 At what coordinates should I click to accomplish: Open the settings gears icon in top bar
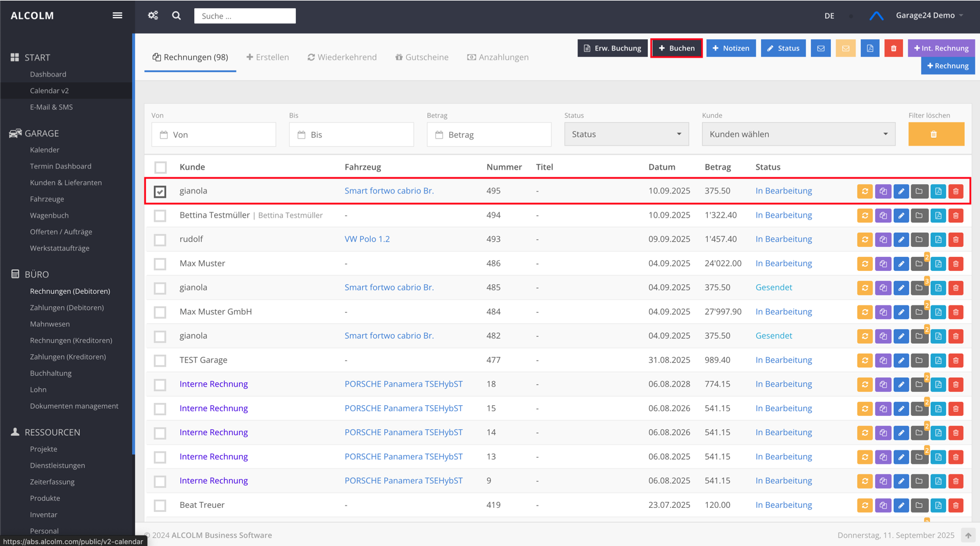(153, 16)
